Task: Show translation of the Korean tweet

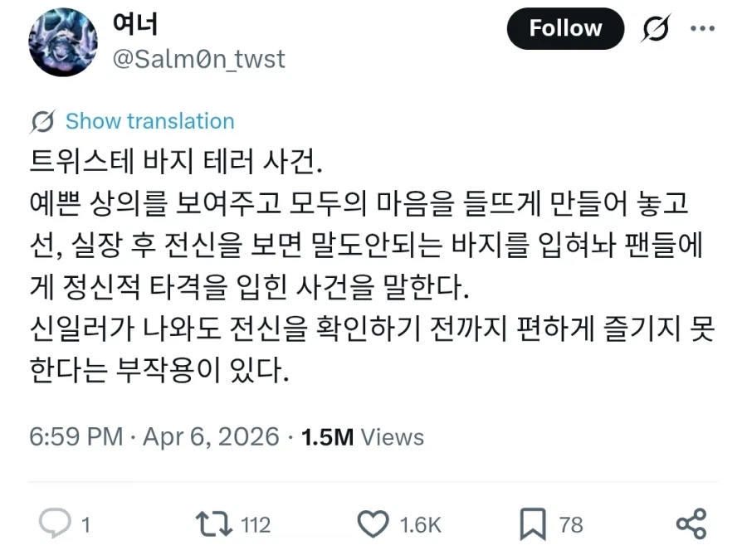Action: 149,121
